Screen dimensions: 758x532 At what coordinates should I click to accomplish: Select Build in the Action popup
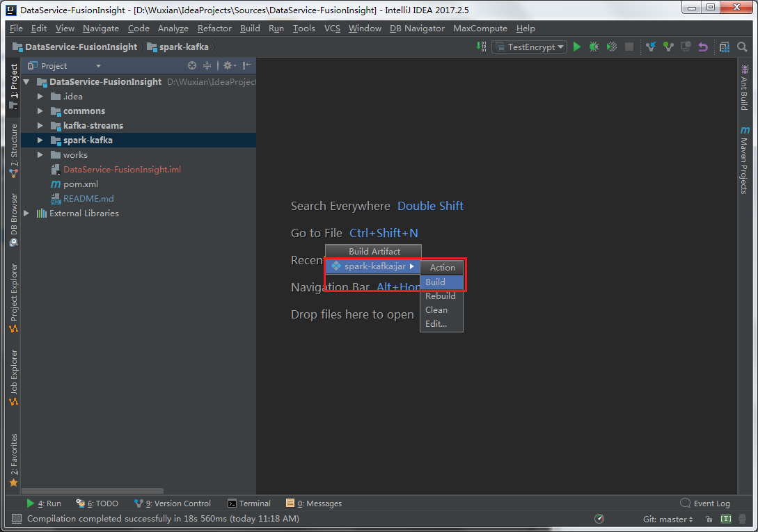pyautogui.click(x=442, y=282)
